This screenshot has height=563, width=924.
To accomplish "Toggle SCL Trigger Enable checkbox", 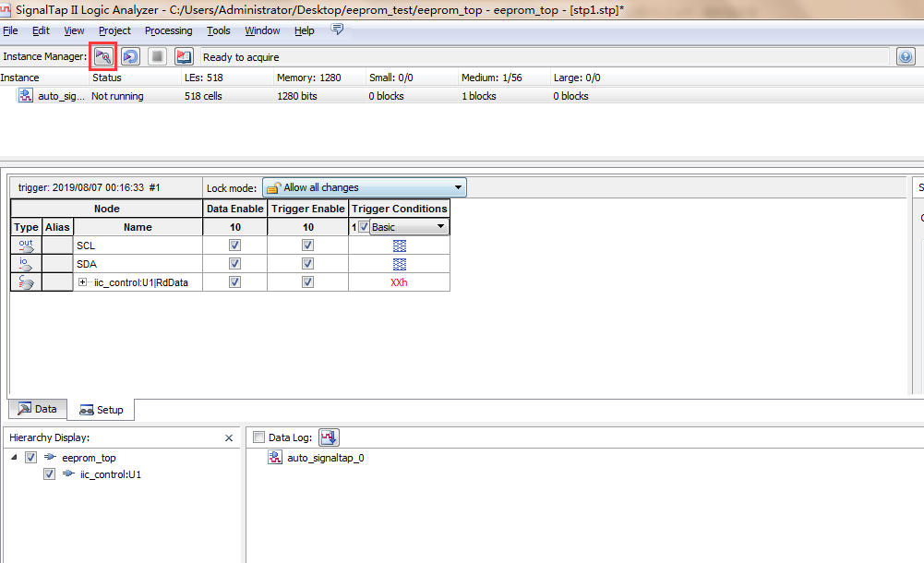I will pyautogui.click(x=307, y=245).
